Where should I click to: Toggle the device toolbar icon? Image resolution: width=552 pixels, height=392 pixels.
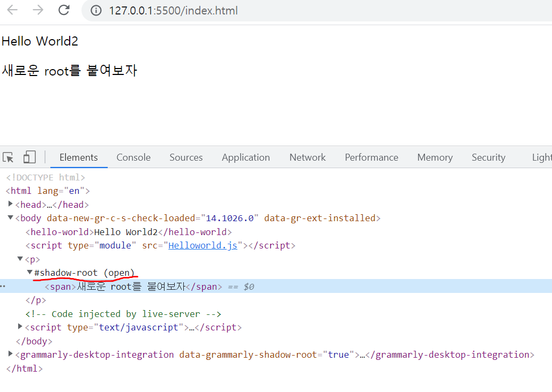tap(29, 157)
